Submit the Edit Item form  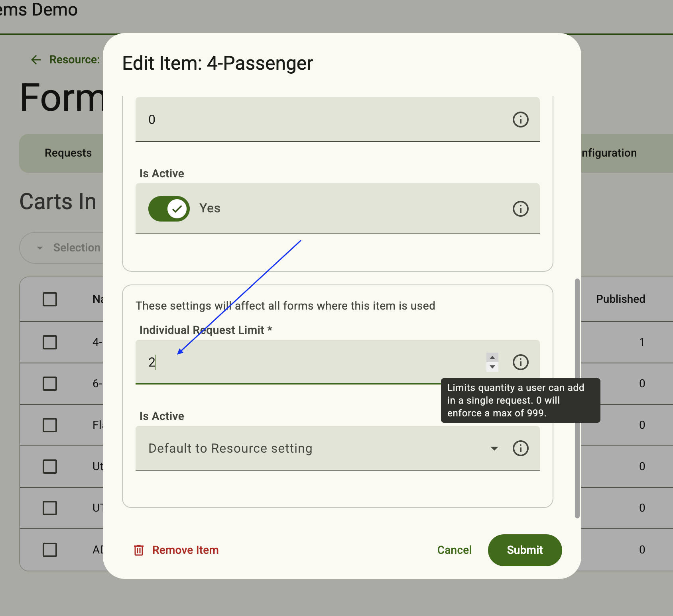click(x=525, y=550)
